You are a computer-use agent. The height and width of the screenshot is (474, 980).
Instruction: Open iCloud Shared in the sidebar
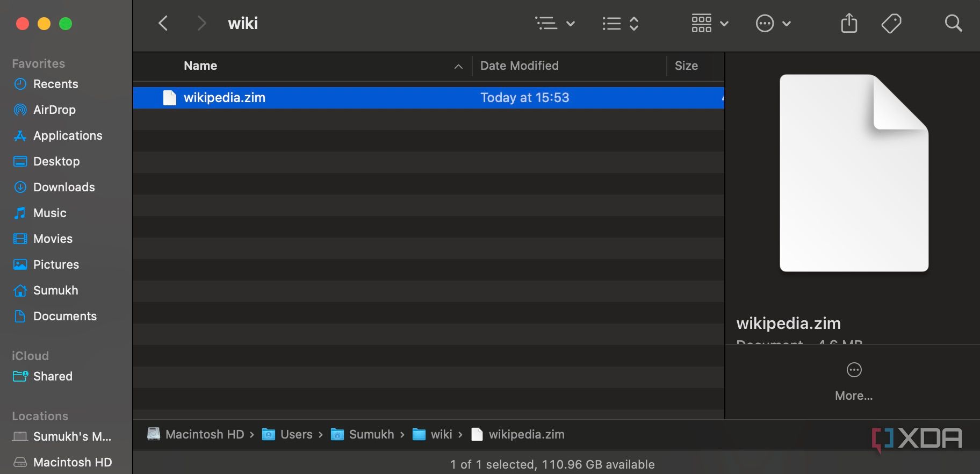point(53,376)
